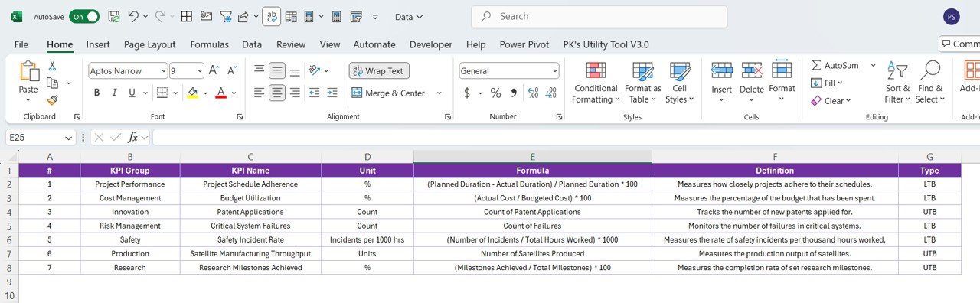Toggle Middle Align vertical alignment

[276, 70]
